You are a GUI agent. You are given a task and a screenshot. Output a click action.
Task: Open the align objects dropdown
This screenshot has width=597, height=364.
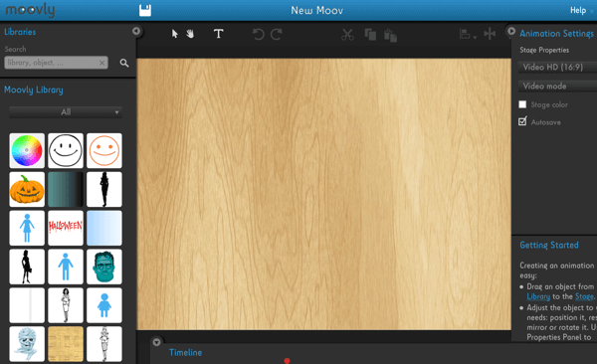click(468, 35)
